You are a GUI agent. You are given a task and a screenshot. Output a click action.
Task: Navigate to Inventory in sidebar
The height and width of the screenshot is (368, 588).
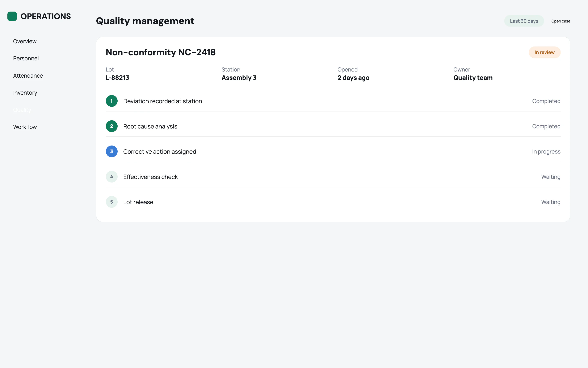click(25, 93)
